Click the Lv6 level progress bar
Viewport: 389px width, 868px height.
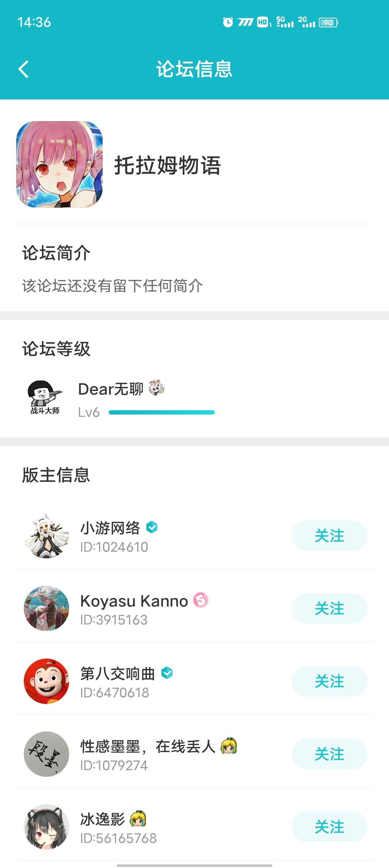[161, 412]
